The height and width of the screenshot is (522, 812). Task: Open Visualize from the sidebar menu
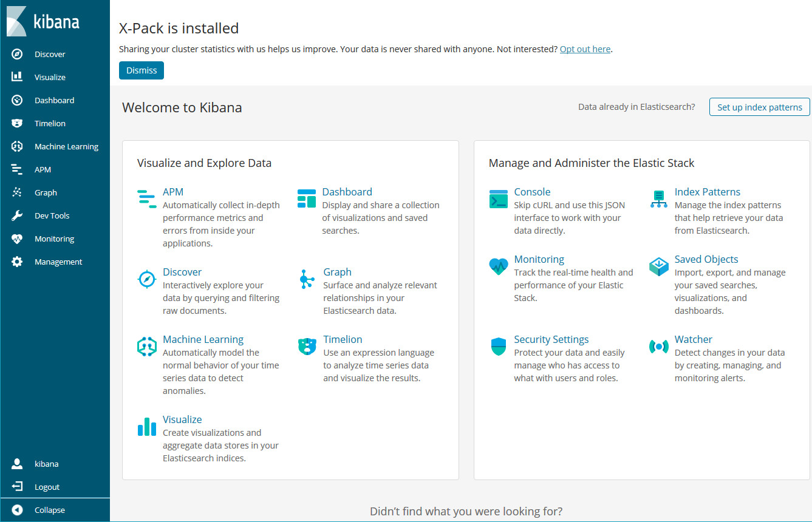[50, 77]
